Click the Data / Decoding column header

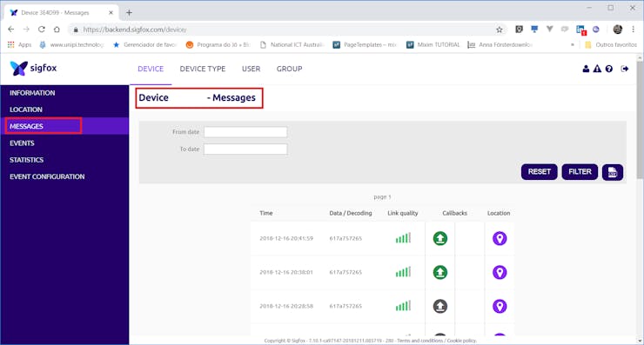[351, 213]
